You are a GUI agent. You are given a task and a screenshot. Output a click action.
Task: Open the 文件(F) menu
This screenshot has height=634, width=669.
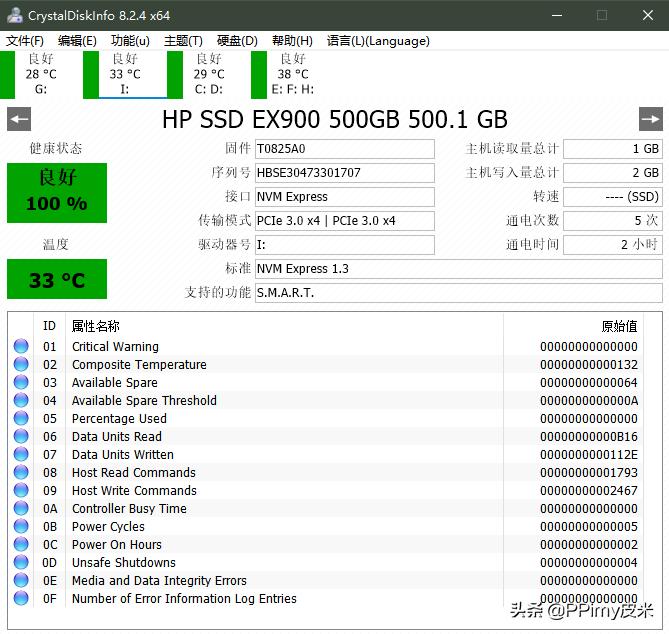(25, 41)
